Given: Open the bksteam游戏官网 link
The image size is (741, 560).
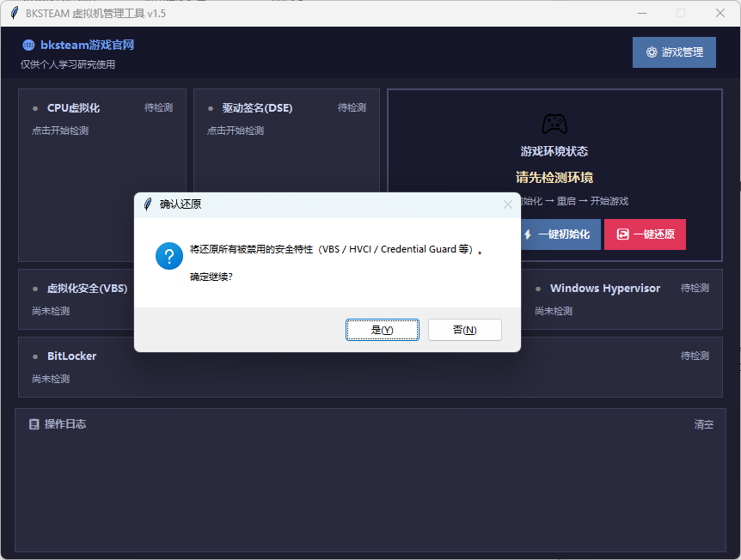Looking at the screenshot, I should point(87,46).
